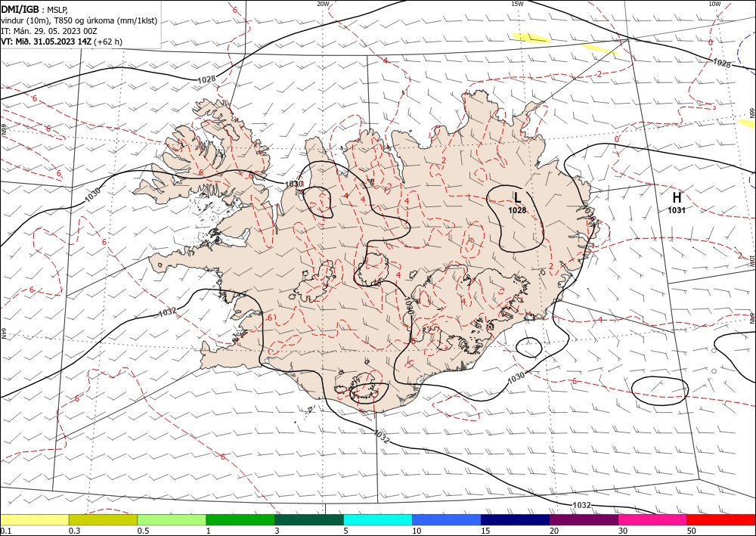Click legend value '15'
This screenshot has height=536, width=756.
[x=485, y=531]
